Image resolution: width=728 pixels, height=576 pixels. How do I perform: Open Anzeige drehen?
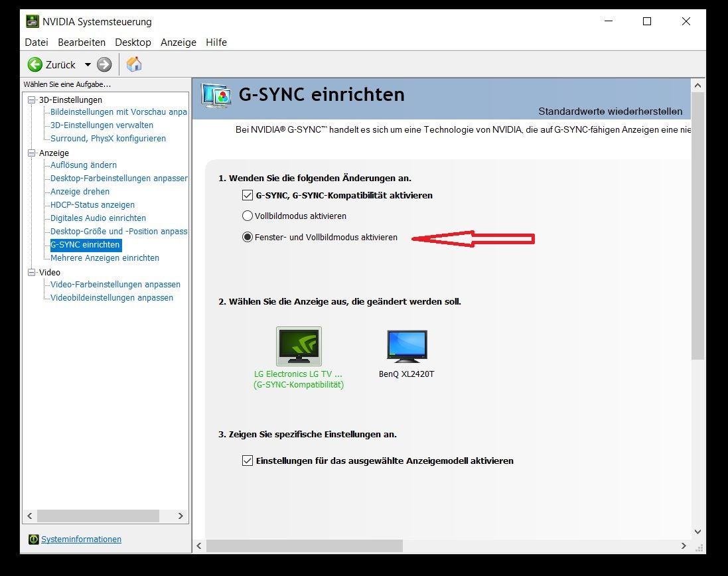pyautogui.click(x=80, y=191)
